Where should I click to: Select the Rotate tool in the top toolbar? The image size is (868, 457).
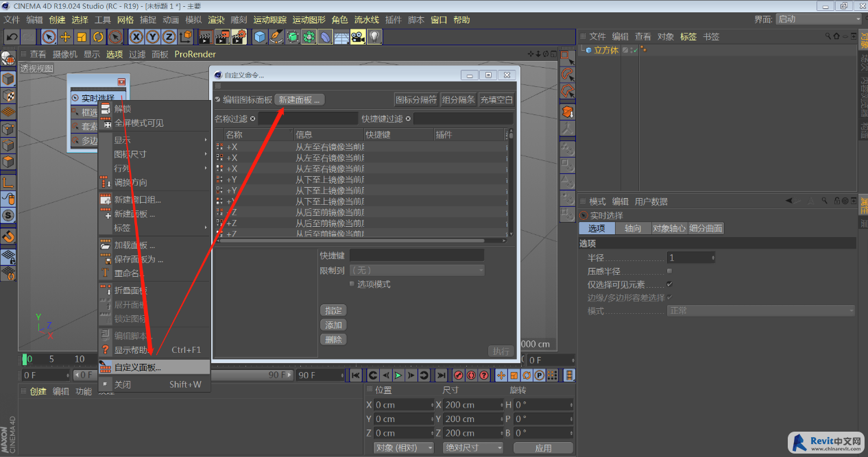click(x=99, y=36)
